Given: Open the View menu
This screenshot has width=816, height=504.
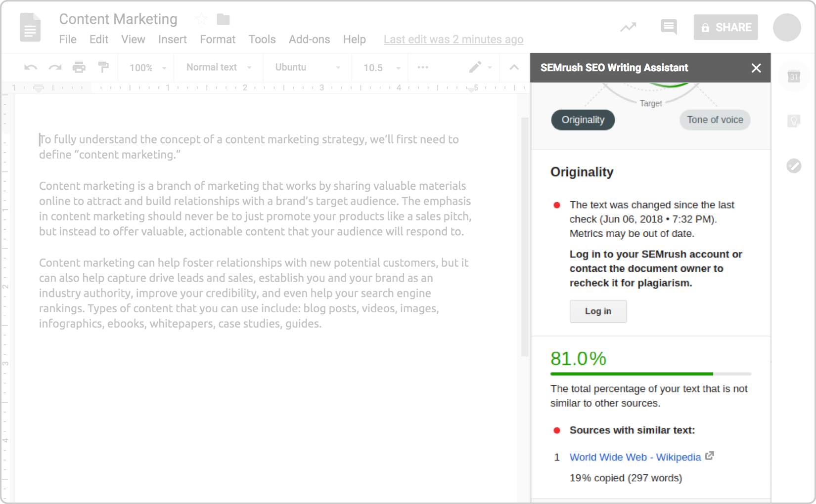Looking at the screenshot, I should coord(133,40).
